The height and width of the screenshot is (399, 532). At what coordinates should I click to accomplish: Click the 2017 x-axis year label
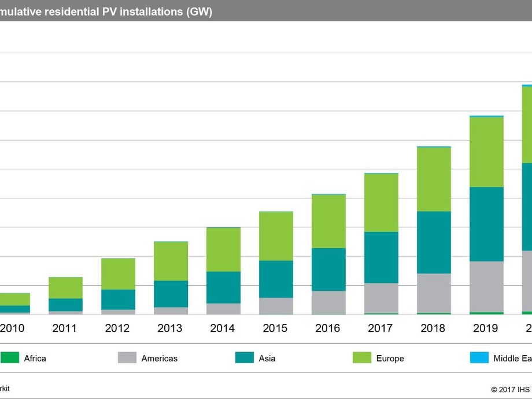coord(380,328)
